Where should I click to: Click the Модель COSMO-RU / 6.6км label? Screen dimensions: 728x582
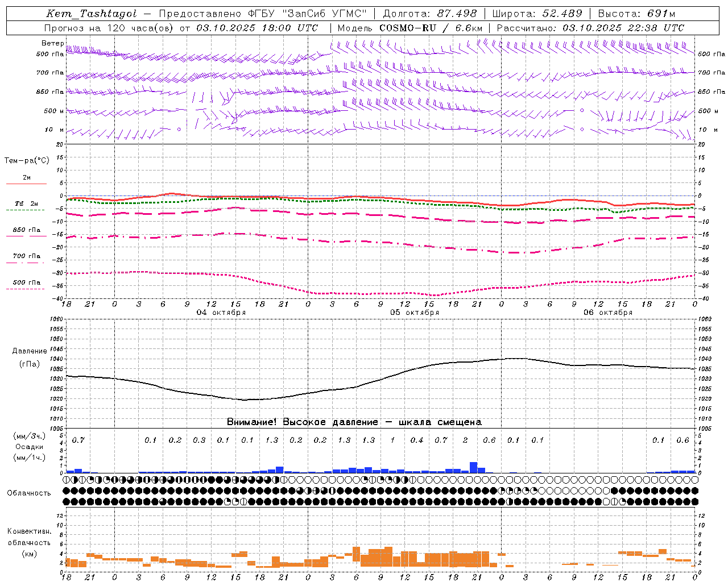coord(410,28)
